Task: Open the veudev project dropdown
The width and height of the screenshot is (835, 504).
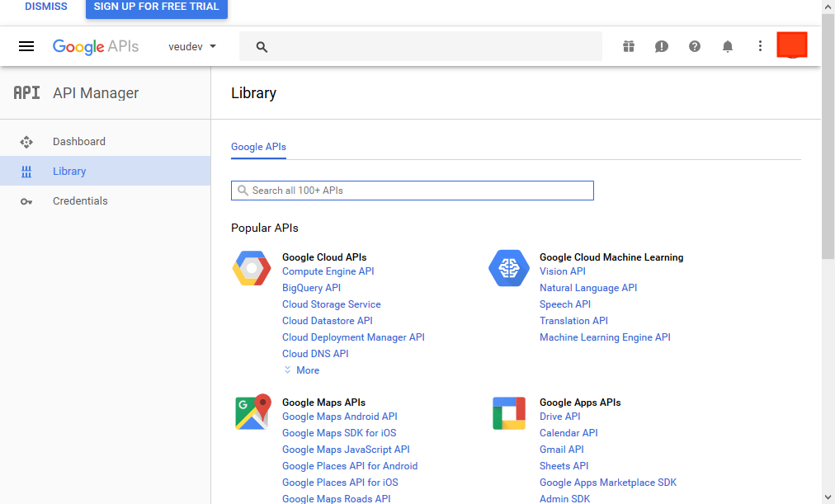Action: [x=192, y=47]
